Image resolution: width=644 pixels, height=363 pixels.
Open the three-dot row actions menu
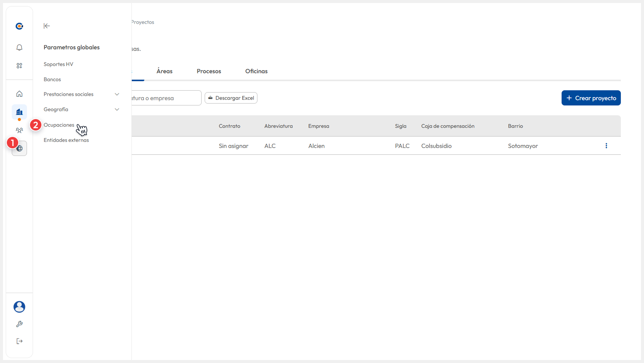click(x=606, y=146)
